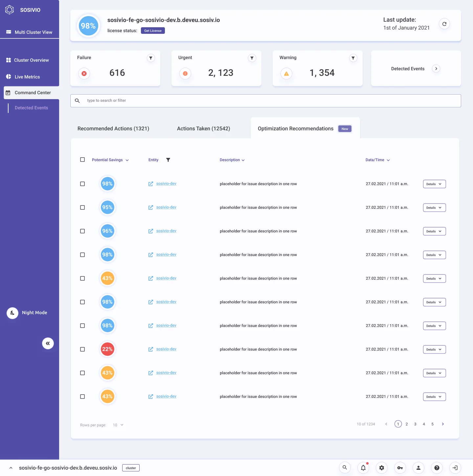
Task: Switch to Actions Taken tab
Action: point(203,129)
